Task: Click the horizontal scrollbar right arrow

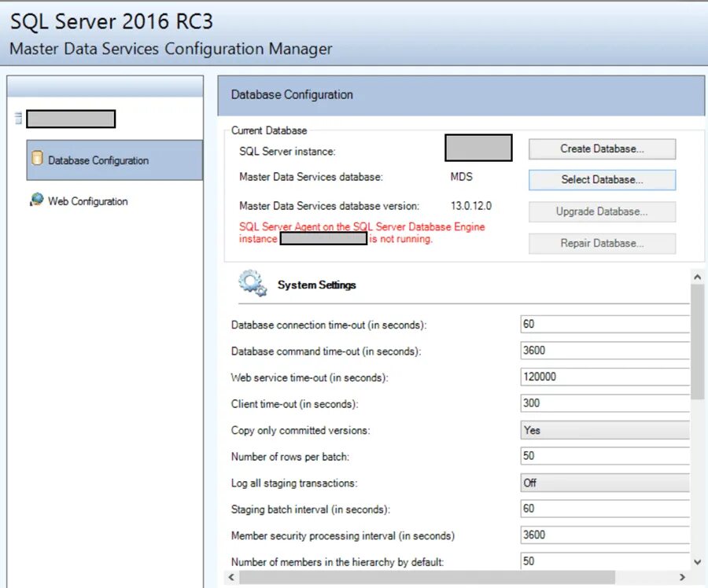Action: click(682, 577)
